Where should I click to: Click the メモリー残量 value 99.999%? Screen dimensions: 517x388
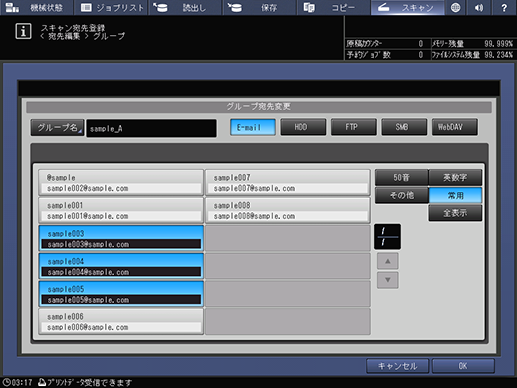click(498, 44)
